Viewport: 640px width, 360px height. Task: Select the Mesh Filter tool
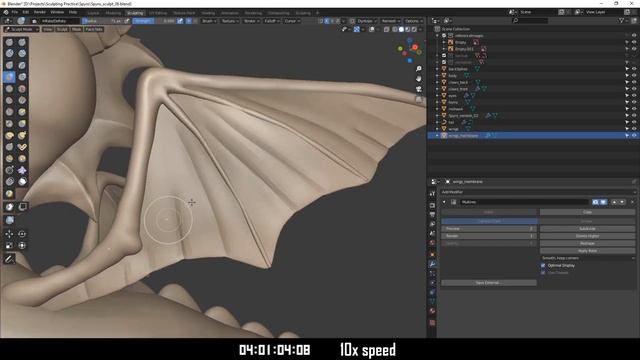click(9, 220)
